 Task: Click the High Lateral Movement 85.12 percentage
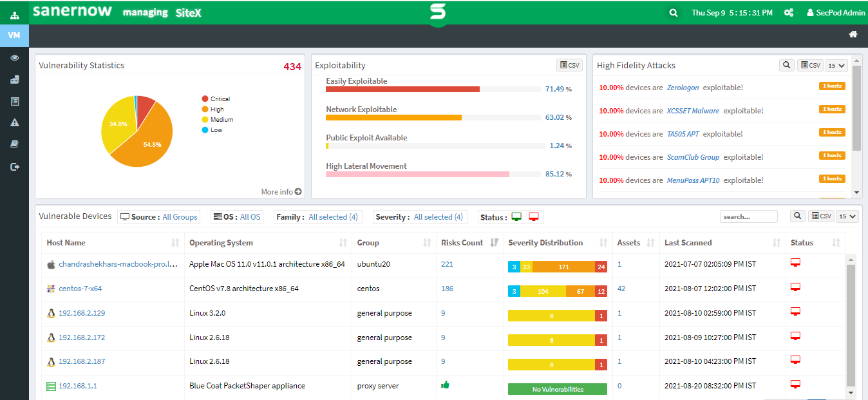558,174
